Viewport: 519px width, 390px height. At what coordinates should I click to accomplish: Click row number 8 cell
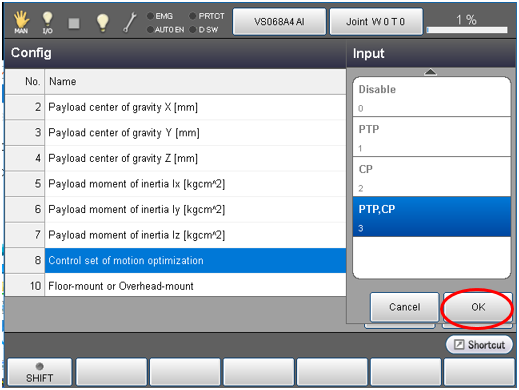(25, 261)
